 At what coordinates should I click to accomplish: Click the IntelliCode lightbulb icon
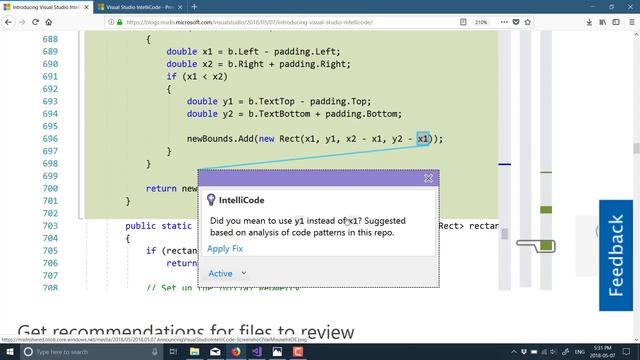(211, 200)
